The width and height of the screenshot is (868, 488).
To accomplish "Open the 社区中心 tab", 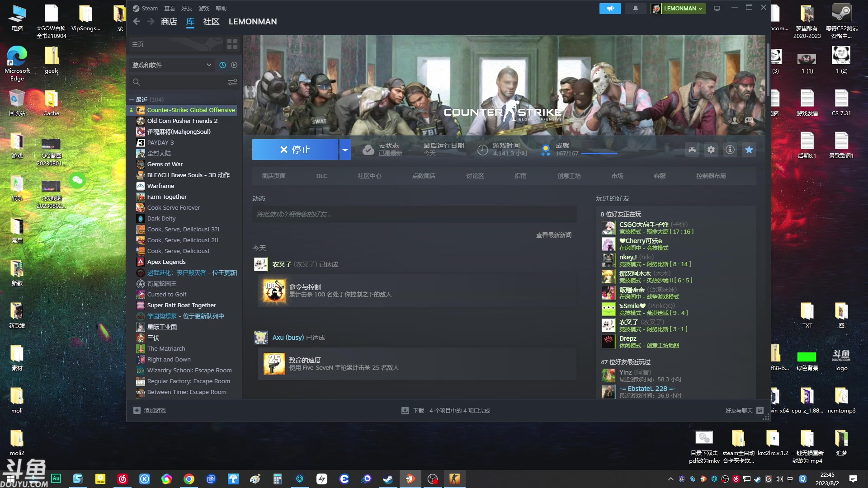I will 369,176.
